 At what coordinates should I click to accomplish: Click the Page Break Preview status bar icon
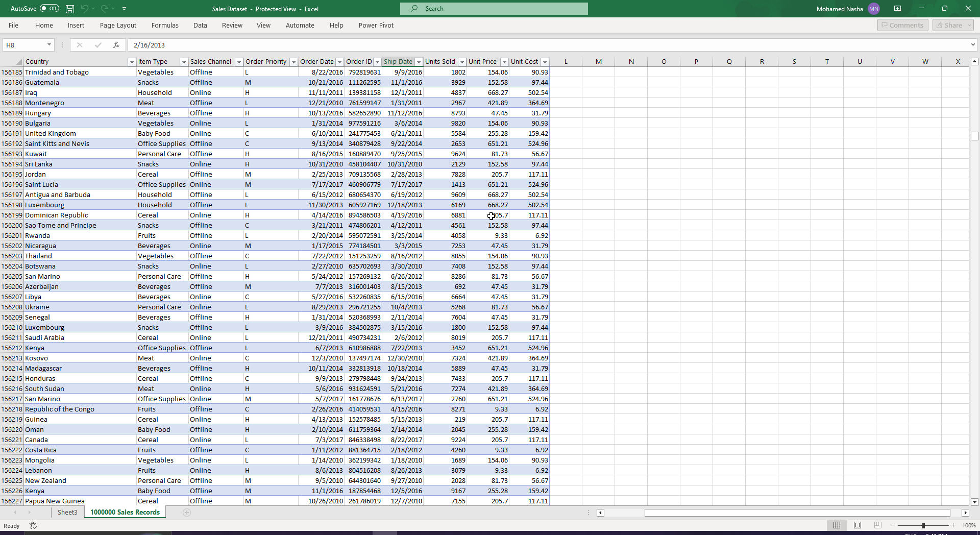[x=877, y=525]
